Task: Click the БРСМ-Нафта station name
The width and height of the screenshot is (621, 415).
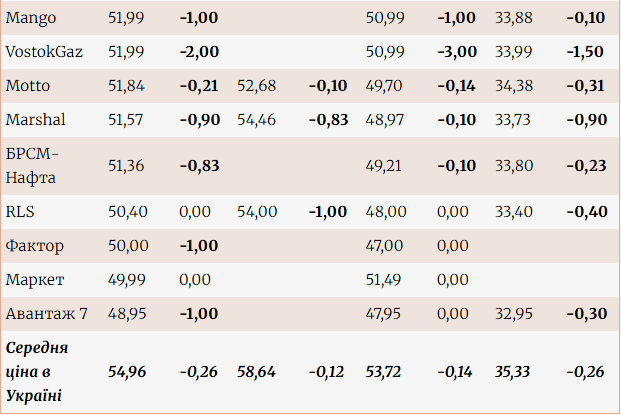Action: pos(34,165)
